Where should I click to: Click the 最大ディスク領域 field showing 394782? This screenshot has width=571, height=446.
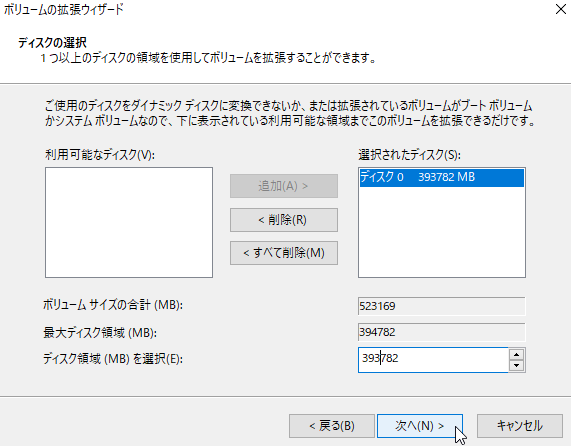point(442,332)
